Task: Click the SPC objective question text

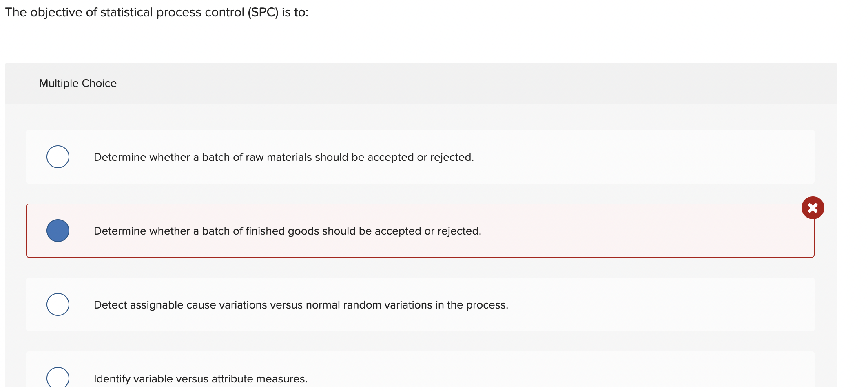Action: click(157, 12)
